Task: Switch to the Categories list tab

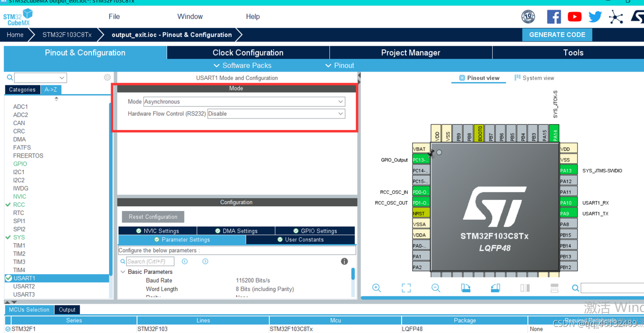Action: (22, 90)
